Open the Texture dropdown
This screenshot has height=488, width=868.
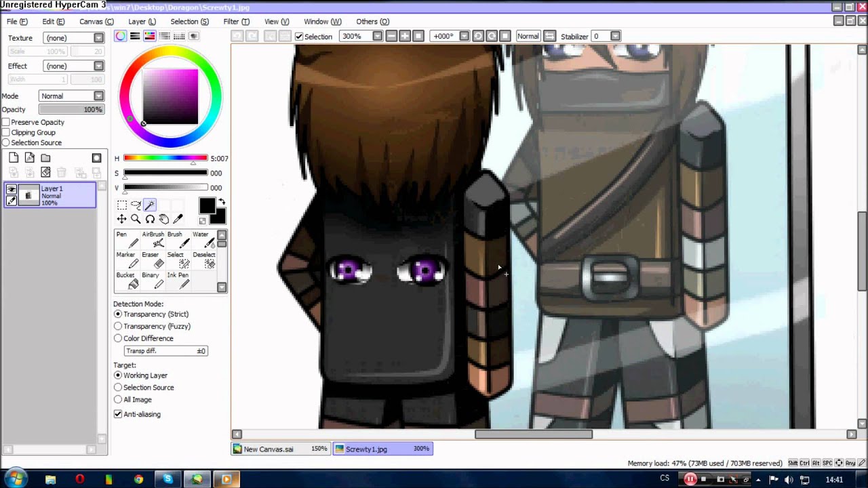pos(73,38)
